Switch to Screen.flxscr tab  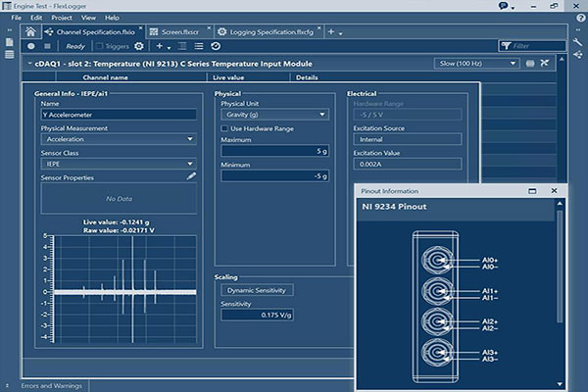click(x=180, y=32)
